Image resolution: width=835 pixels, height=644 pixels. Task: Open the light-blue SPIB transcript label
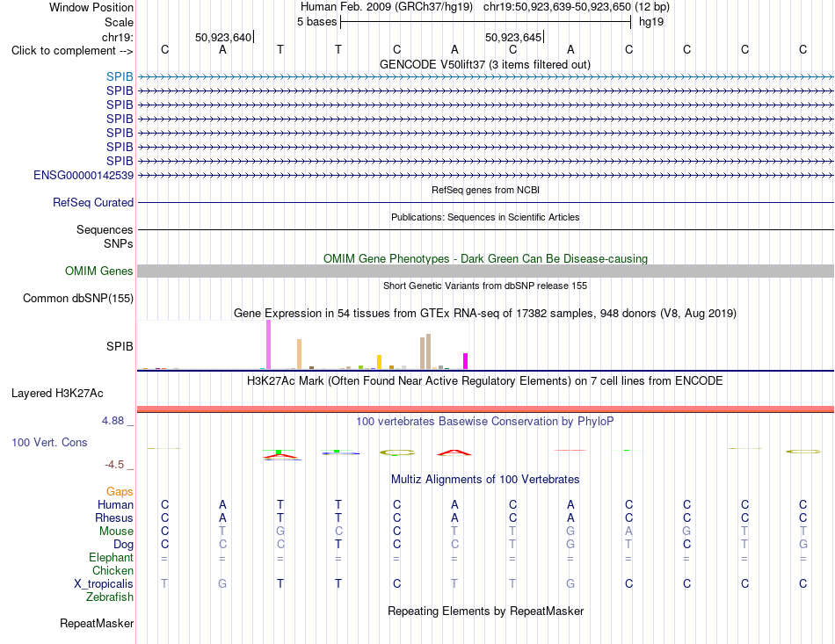click(x=120, y=76)
